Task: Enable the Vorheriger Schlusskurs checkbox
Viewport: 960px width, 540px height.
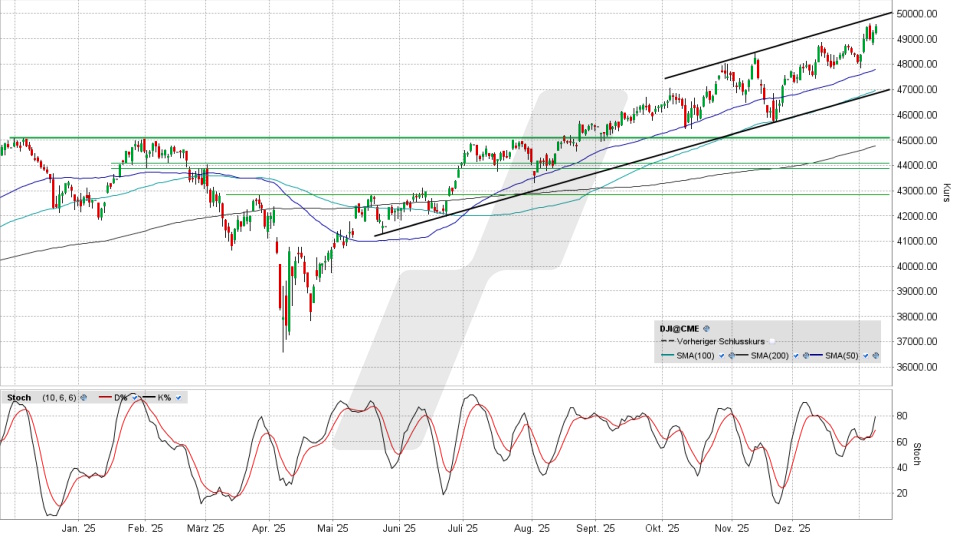Action: pyautogui.click(x=772, y=341)
